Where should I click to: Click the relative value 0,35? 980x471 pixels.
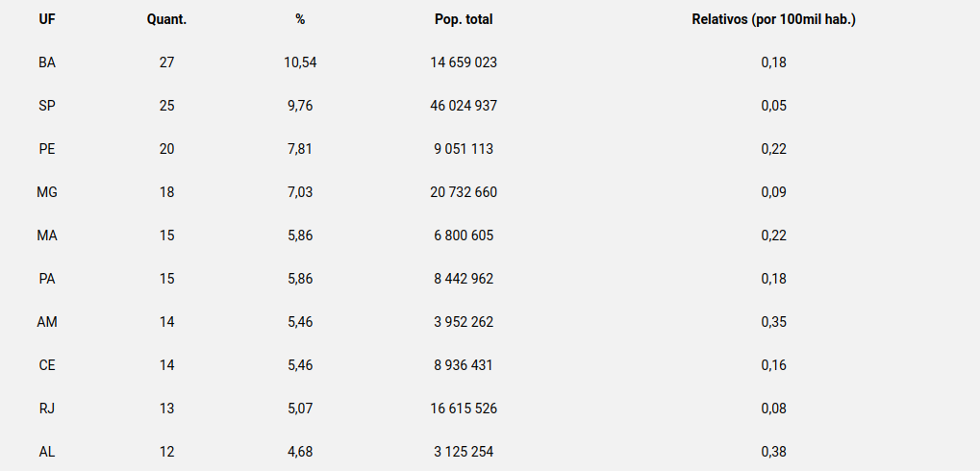tap(773, 322)
